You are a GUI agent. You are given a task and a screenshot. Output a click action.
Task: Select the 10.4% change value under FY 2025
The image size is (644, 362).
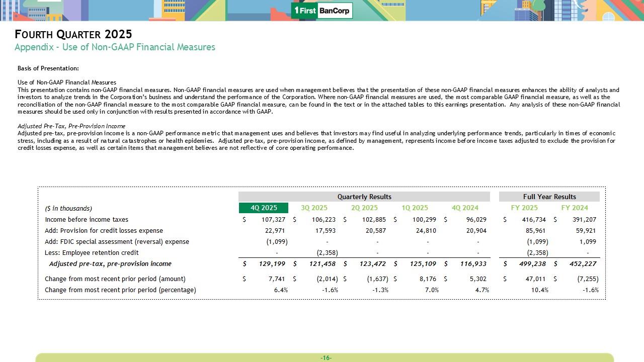(538, 290)
